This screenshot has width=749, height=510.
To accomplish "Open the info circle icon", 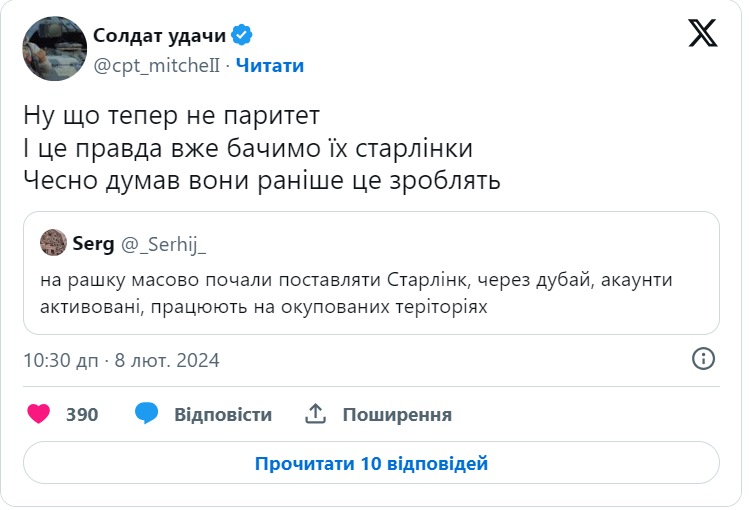I will (703, 359).
